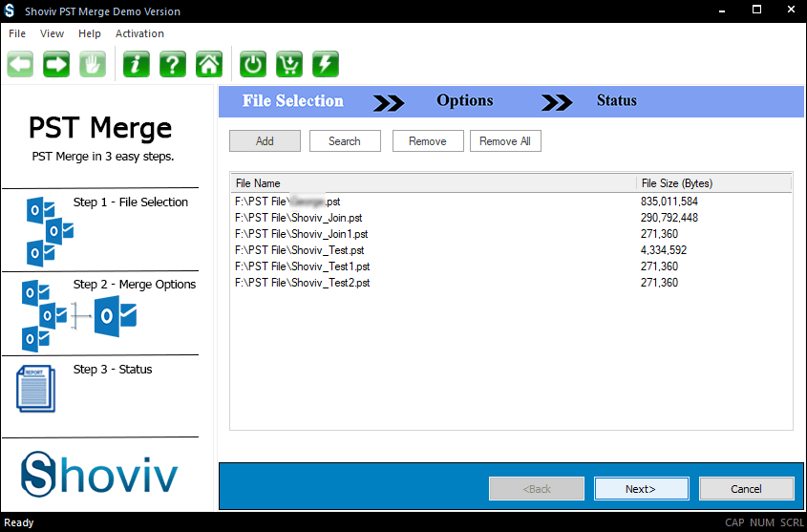Viewport: 807px width, 532px height.
Task: Select the Shoviv_Join1.pst file row
Action: coord(512,234)
